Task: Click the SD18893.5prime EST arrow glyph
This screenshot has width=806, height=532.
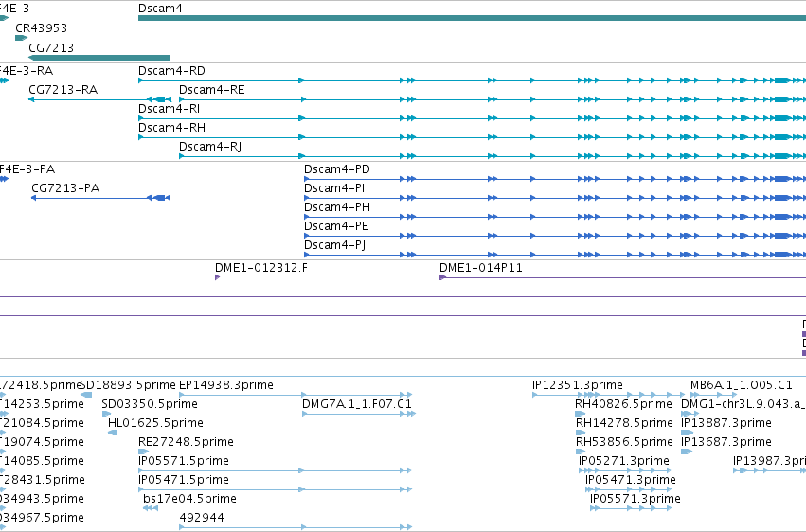Action: (x=86, y=395)
